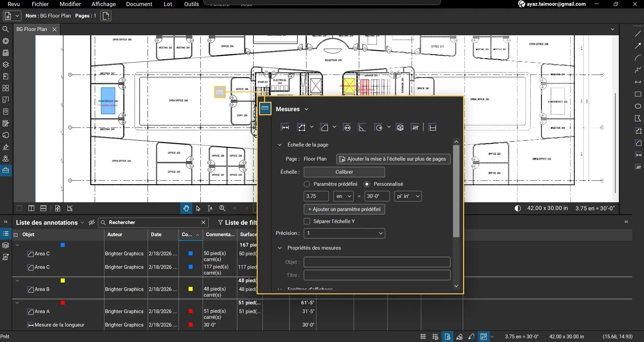This screenshot has height=342, width=644.
Task: Select the Volume measurement tool
Action: (400, 127)
